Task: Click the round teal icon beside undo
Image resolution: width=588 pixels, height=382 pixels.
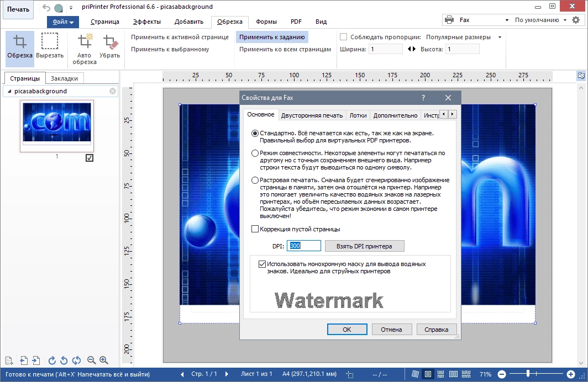Action: 59,8
